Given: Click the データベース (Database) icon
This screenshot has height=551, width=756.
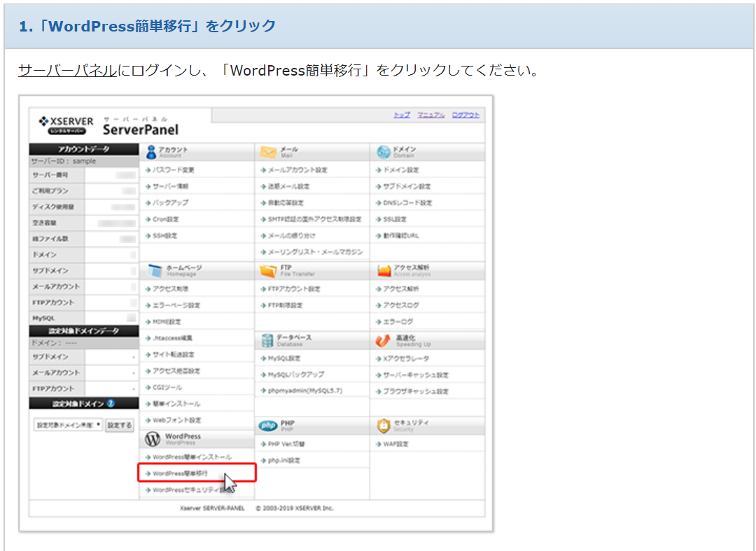Looking at the screenshot, I should (267, 340).
